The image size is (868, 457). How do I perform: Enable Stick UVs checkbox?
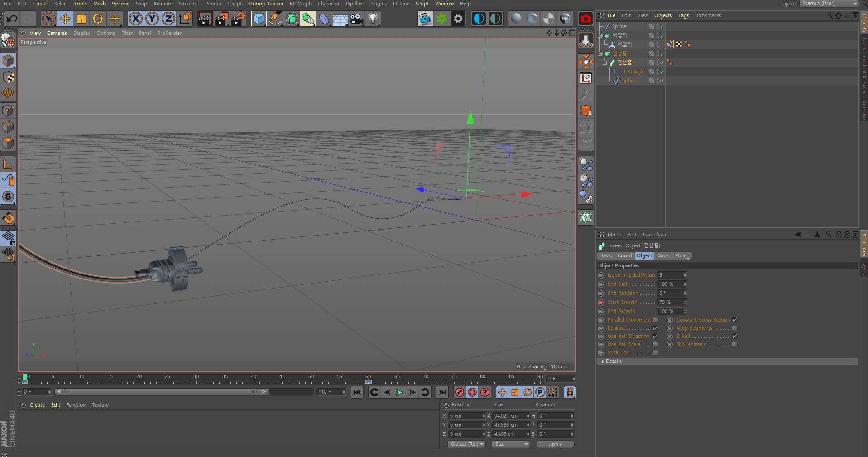(655, 352)
